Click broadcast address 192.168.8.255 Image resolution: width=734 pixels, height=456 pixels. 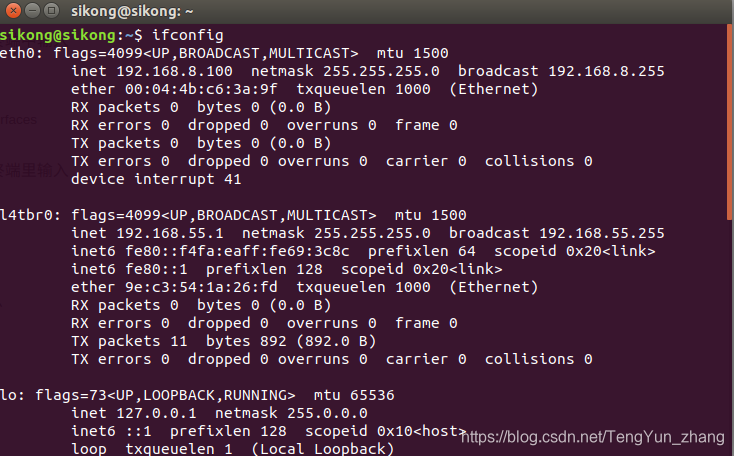pyautogui.click(x=606, y=71)
